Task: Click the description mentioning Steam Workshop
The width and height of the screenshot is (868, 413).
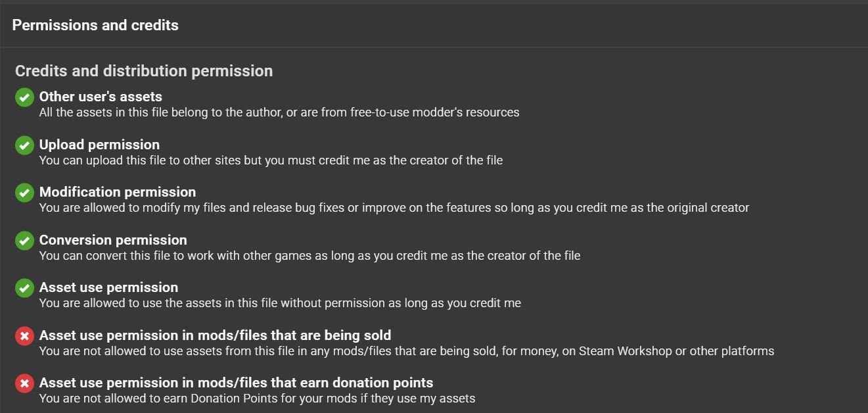Action: pyautogui.click(x=407, y=351)
